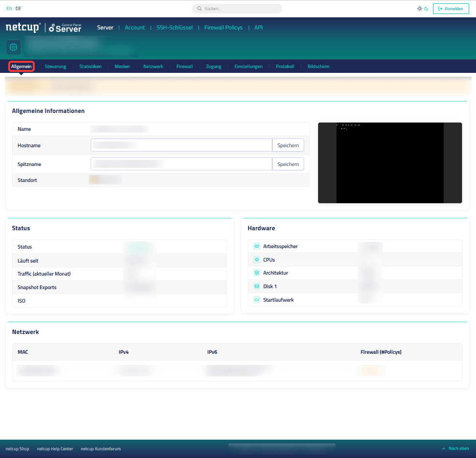This screenshot has height=458, width=476.
Task: Click the CPUs icon
Action: click(x=257, y=260)
